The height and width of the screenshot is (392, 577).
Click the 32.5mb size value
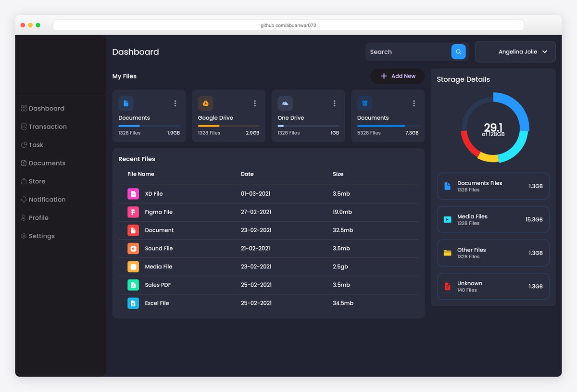pyautogui.click(x=343, y=230)
